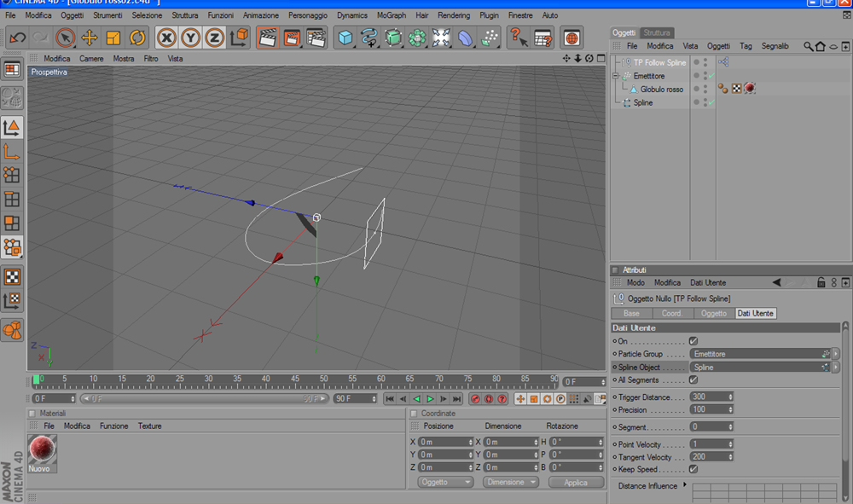Screen dimensions: 853x504
Task: Toggle TP Follow Spline visibility dot
Action: tap(696, 62)
